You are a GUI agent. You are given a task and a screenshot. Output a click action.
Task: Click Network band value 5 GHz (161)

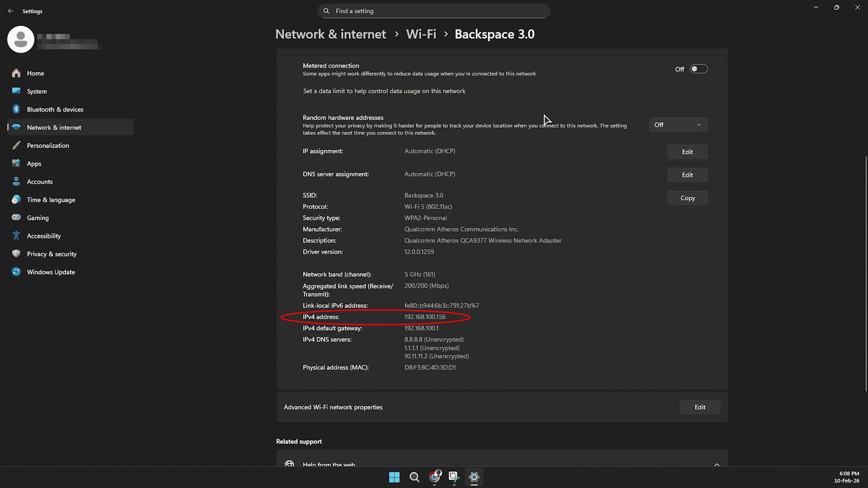pos(420,275)
